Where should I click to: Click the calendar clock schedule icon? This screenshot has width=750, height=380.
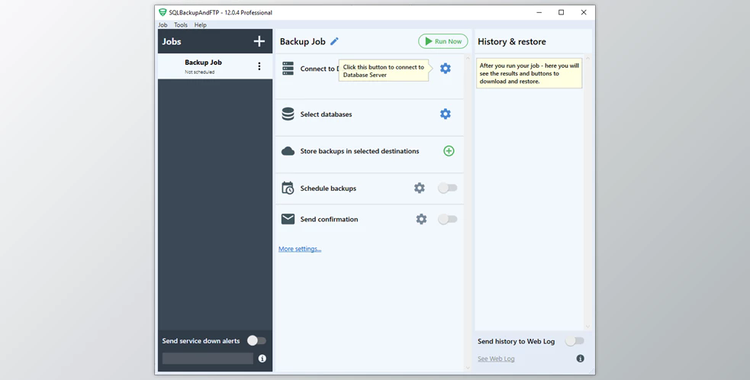point(288,188)
